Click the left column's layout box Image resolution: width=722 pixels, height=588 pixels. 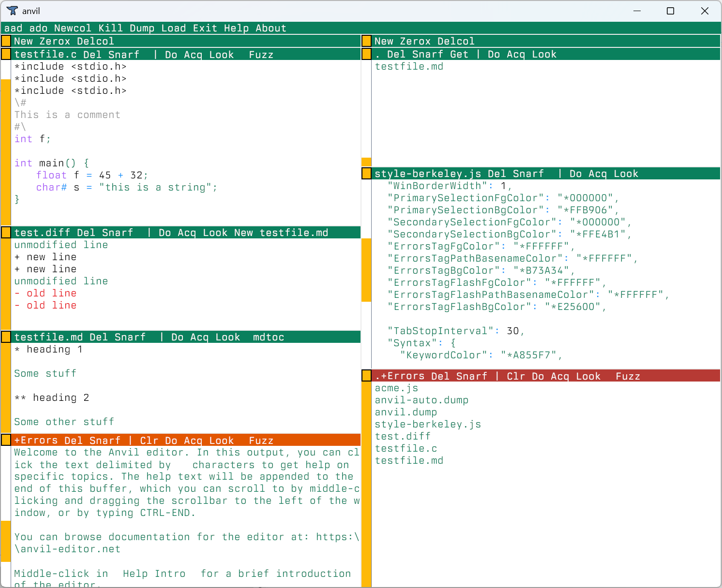(x=6, y=41)
